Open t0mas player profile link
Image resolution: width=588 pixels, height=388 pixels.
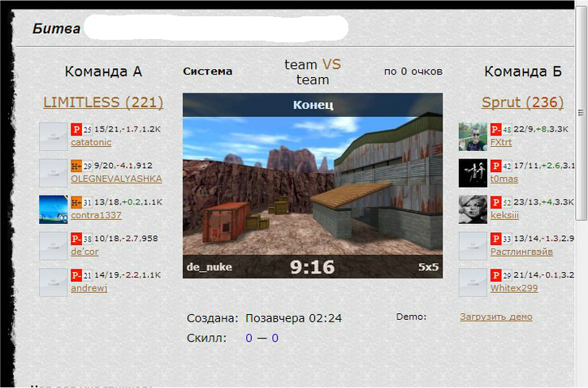(x=504, y=179)
